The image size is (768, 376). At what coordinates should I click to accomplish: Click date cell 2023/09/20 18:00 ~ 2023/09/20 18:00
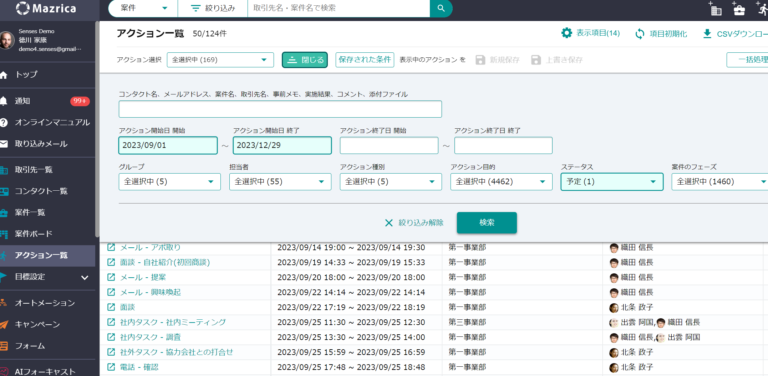click(351, 278)
